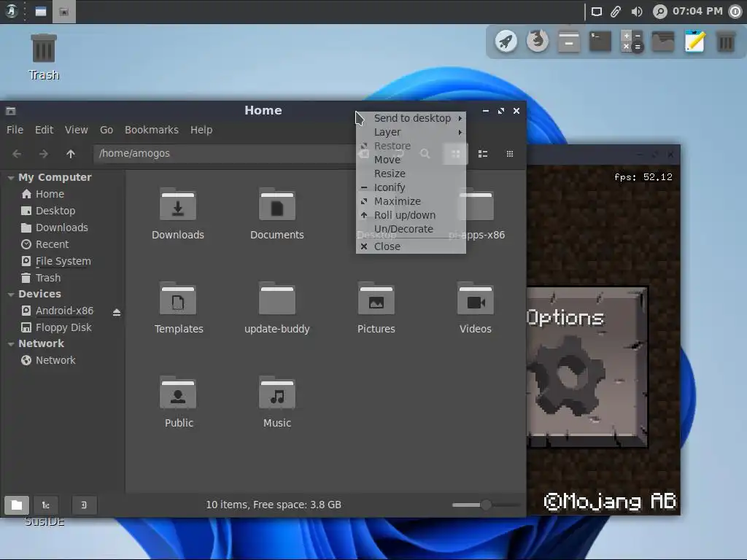Adjust the icon zoom slider
The height and width of the screenshot is (560, 747).
coord(485,505)
